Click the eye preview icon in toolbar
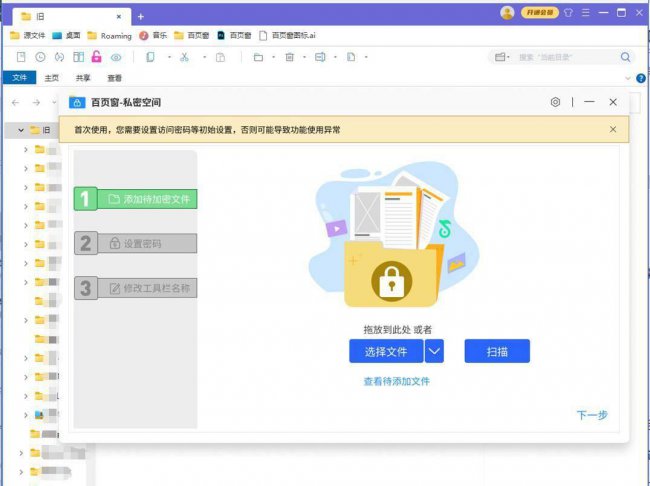 click(x=116, y=57)
